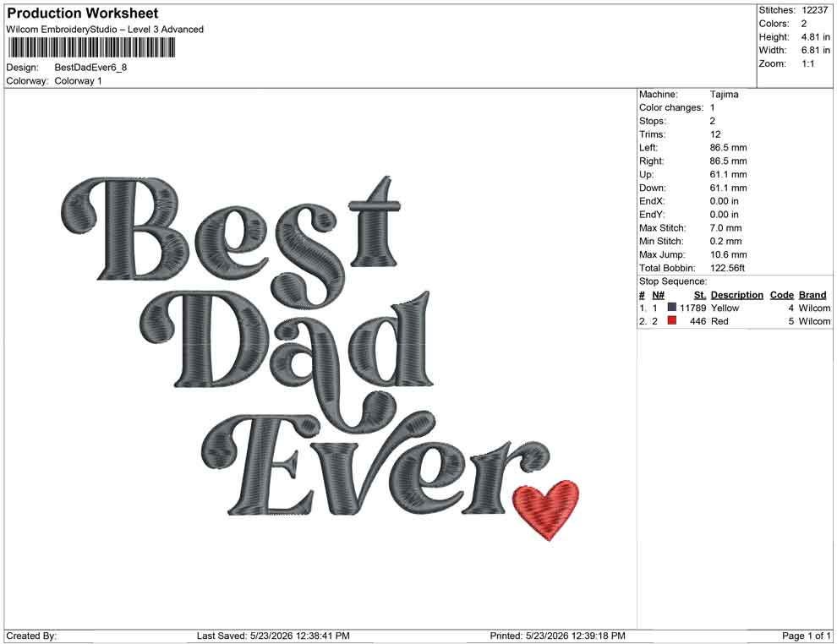Viewport: 837px width, 644px height.
Task: Click the Colors value 2
Action: tap(804, 24)
